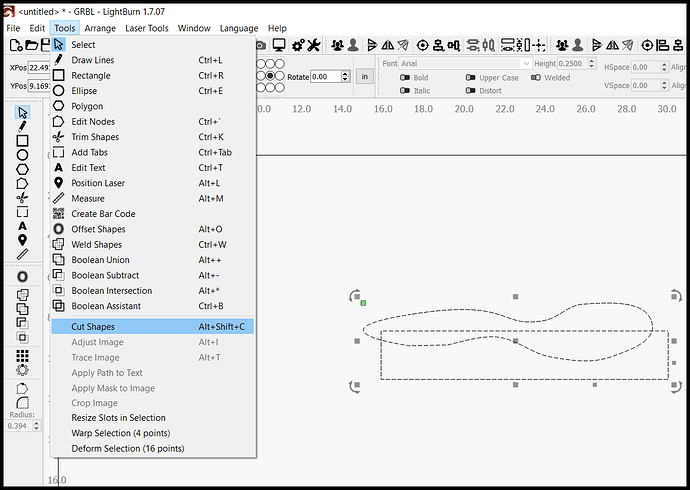Click Weld Shapes icon in left toolbar
Screen dimensions: 690x490
point(22,294)
